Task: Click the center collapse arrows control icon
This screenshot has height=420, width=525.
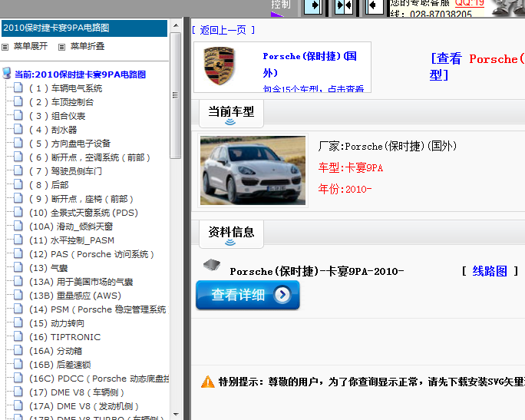Action: coord(344,6)
